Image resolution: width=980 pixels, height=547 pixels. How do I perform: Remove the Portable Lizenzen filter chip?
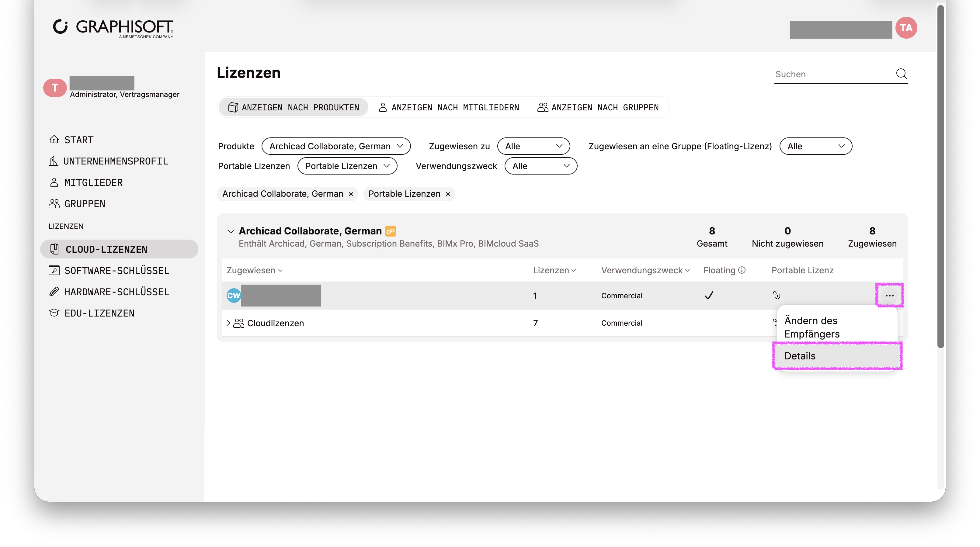click(x=448, y=194)
